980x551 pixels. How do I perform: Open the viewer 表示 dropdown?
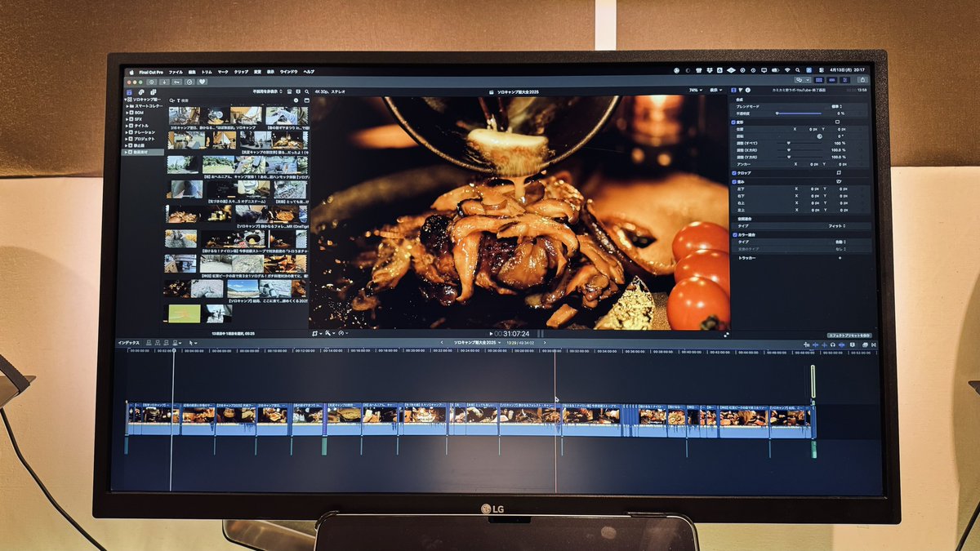click(716, 90)
